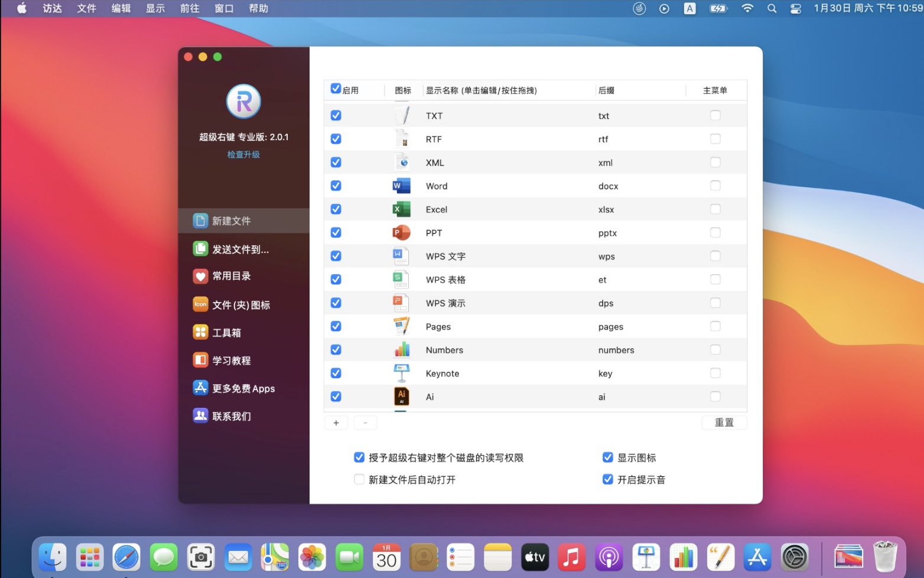
Task: Add RTF to the main menu
Action: click(x=715, y=139)
